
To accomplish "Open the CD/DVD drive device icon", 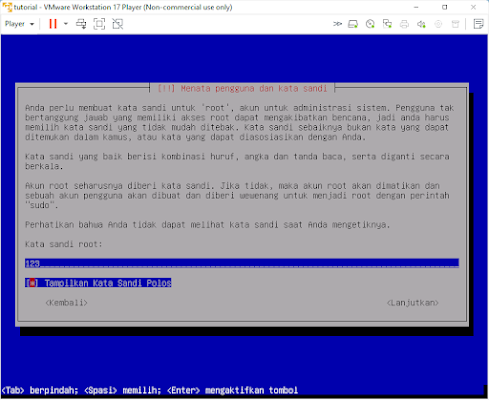I will click(x=370, y=24).
